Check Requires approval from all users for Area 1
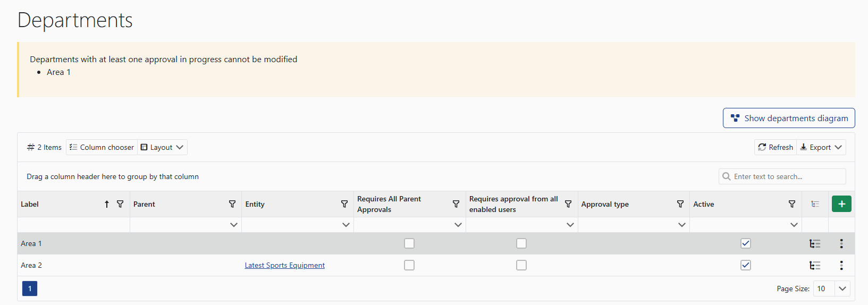 pyautogui.click(x=521, y=243)
